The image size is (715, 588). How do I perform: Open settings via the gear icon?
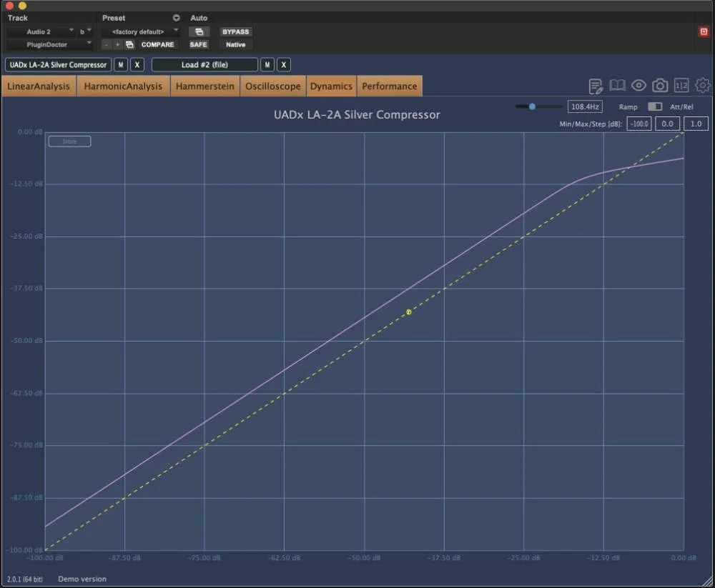coord(703,85)
